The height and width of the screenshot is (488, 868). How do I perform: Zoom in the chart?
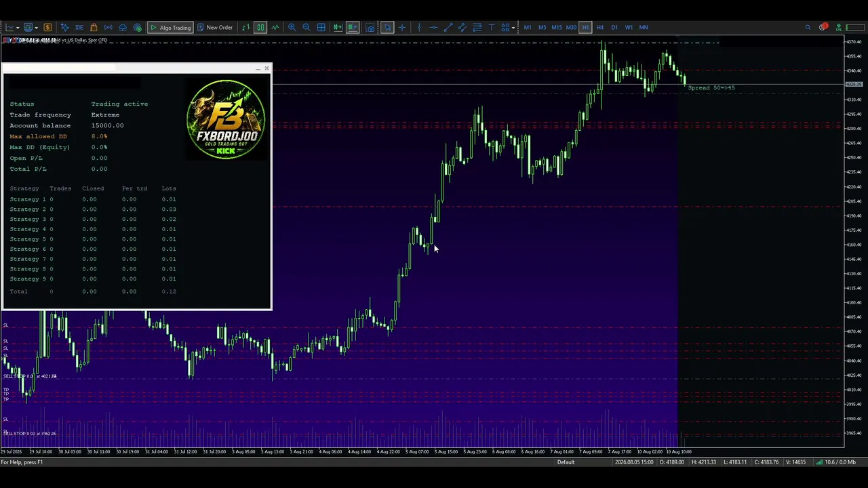coord(292,27)
